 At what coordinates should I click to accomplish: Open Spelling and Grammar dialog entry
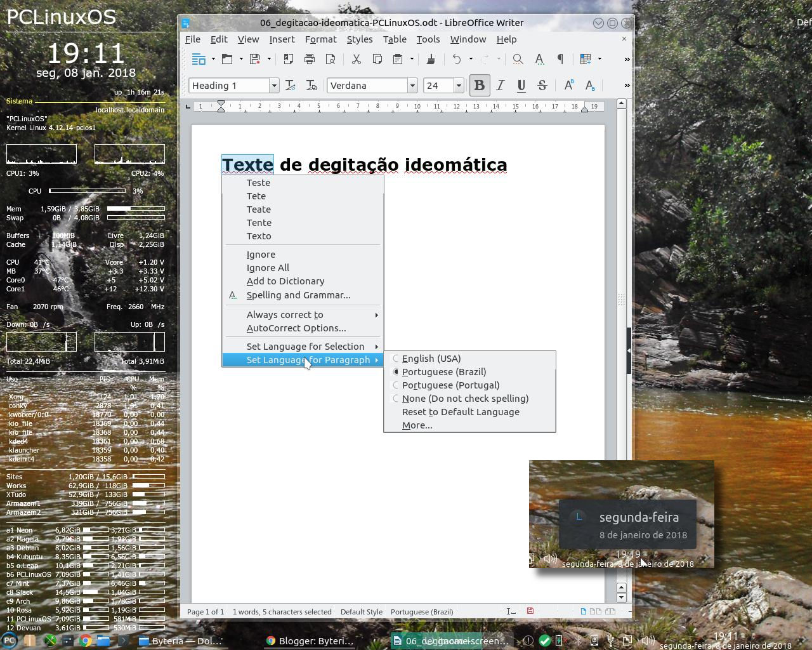click(x=303, y=295)
